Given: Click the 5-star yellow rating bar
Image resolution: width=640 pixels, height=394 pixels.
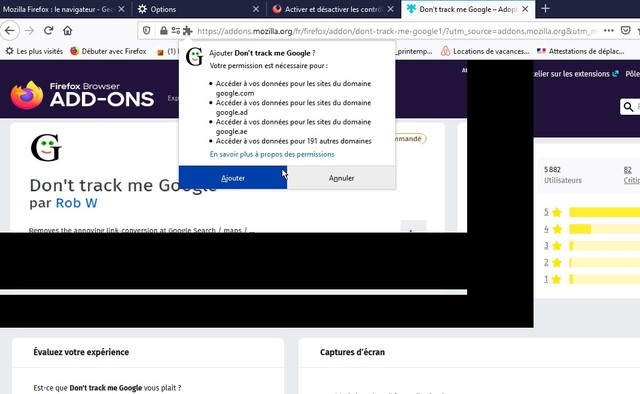Looking at the screenshot, I should [x=604, y=212].
